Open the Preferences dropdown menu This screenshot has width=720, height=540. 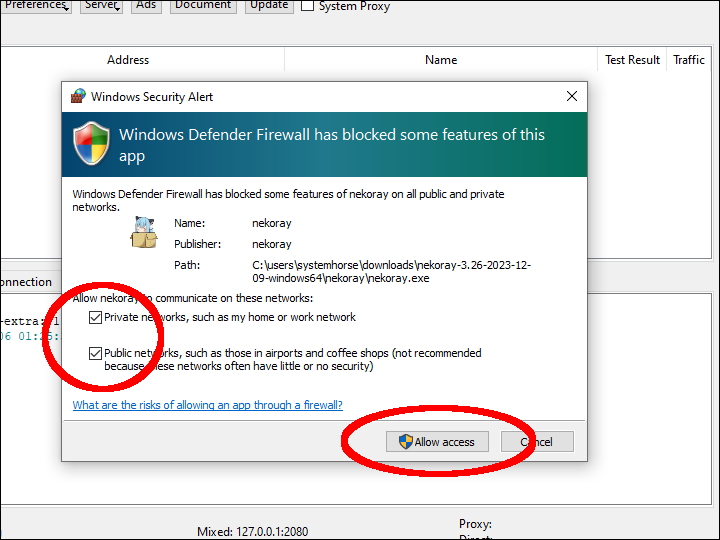click(x=35, y=6)
